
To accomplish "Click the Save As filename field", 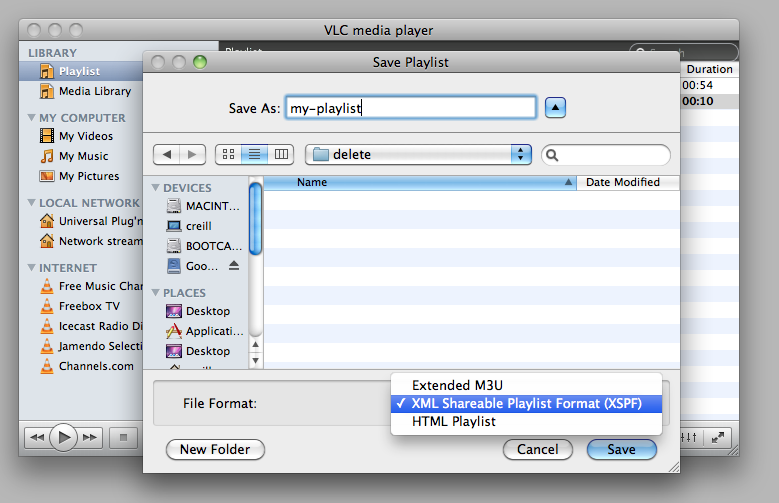I will point(410,107).
